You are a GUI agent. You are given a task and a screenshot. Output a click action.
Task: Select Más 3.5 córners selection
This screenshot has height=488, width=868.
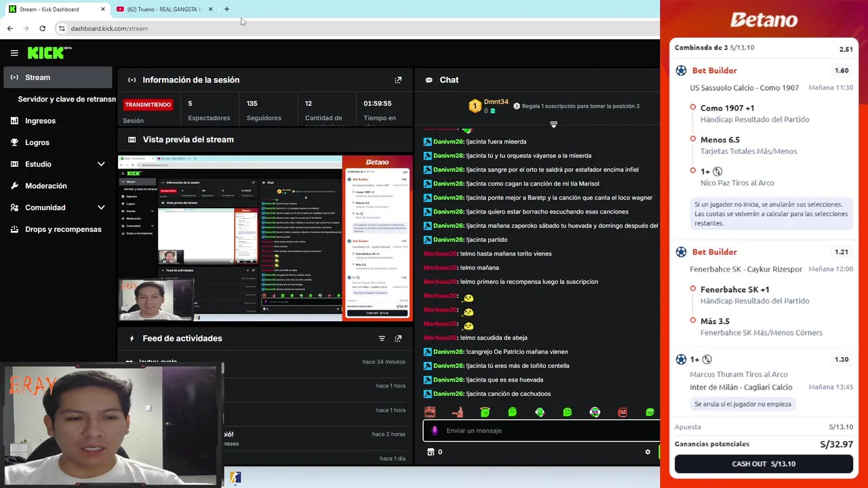(x=715, y=321)
